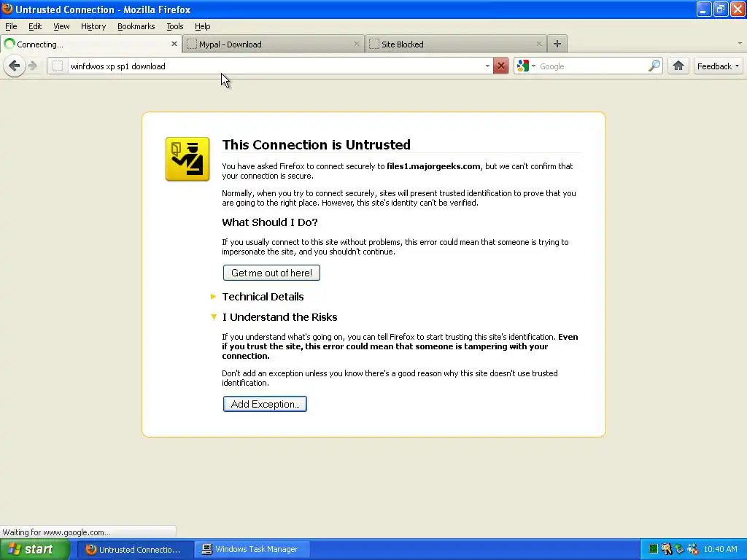Image resolution: width=747 pixels, height=560 pixels.
Task: Click the Back navigation arrow
Action: [15, 66]
